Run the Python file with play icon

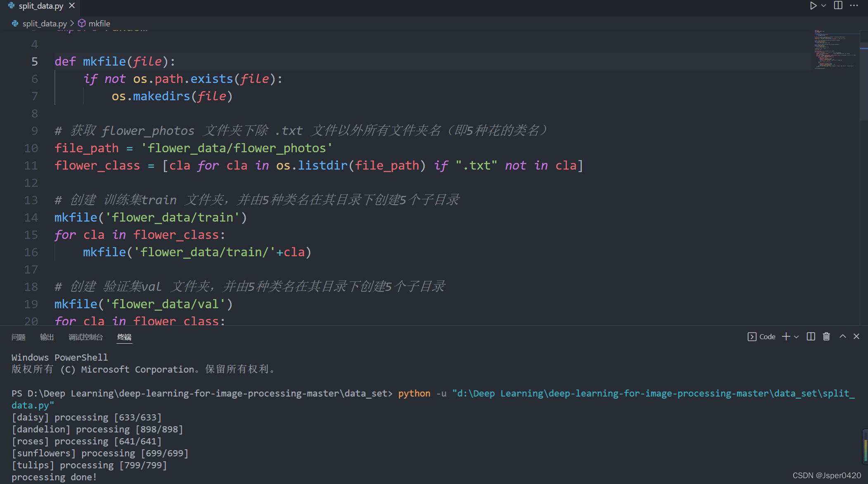coord(813,5)
